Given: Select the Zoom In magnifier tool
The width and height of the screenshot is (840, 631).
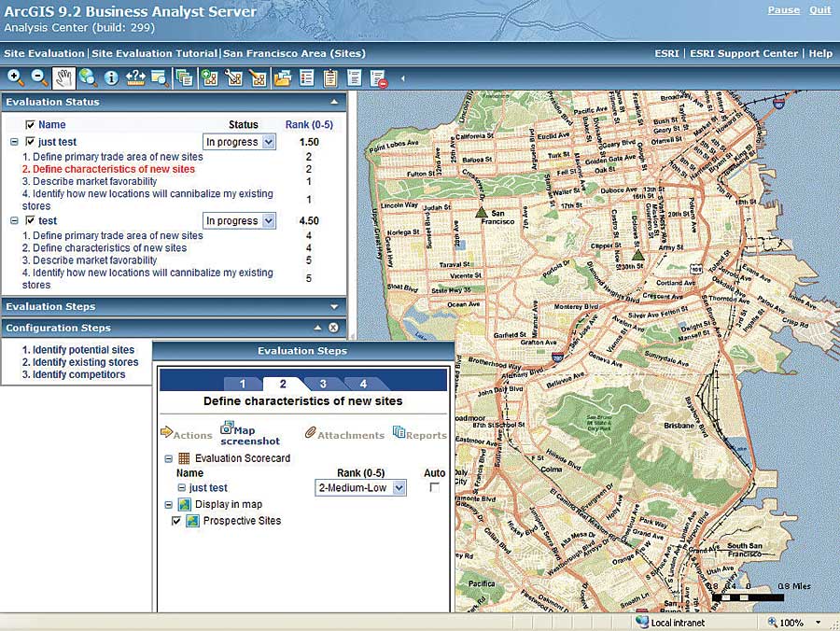Looking at the screenshot, I should pos(16,77).
